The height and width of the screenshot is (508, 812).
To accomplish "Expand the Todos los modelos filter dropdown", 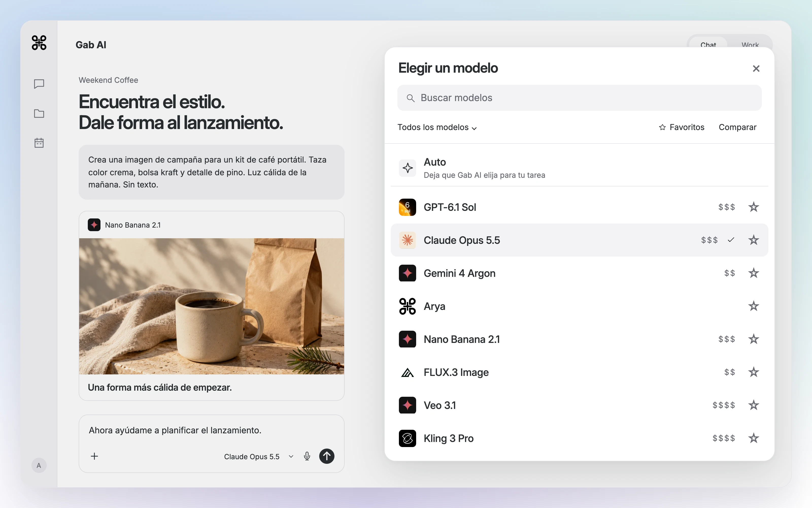I will point(437,127).
